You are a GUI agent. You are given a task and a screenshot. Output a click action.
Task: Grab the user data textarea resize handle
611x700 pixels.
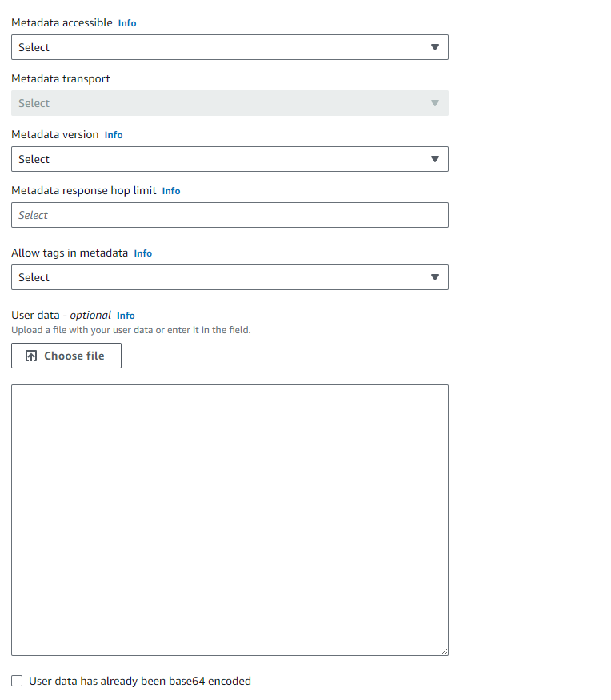tap(443, 650)
